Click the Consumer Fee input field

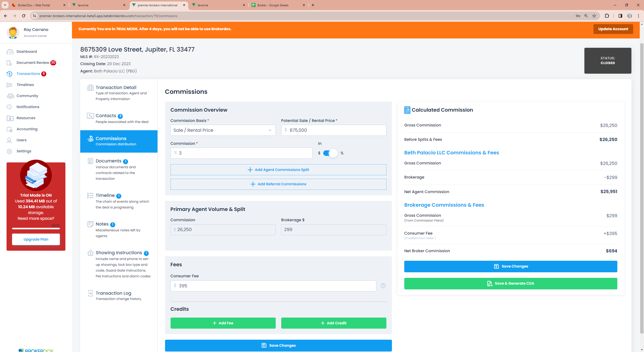tap(273, 286)
